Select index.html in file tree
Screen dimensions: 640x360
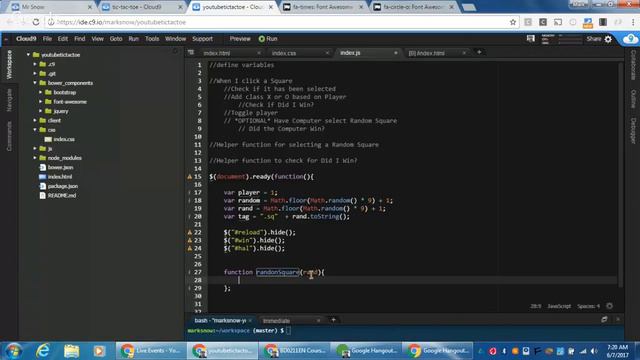pos(60,177)
